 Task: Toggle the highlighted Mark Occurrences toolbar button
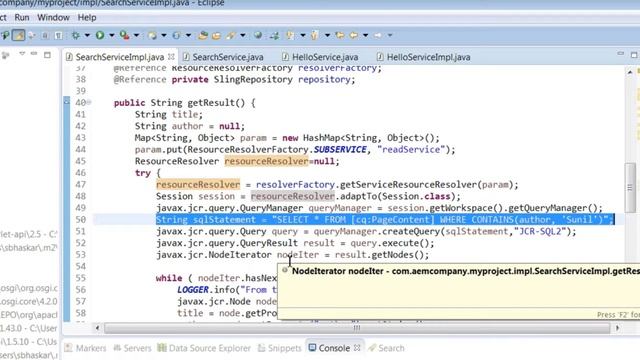click(18, 36)
